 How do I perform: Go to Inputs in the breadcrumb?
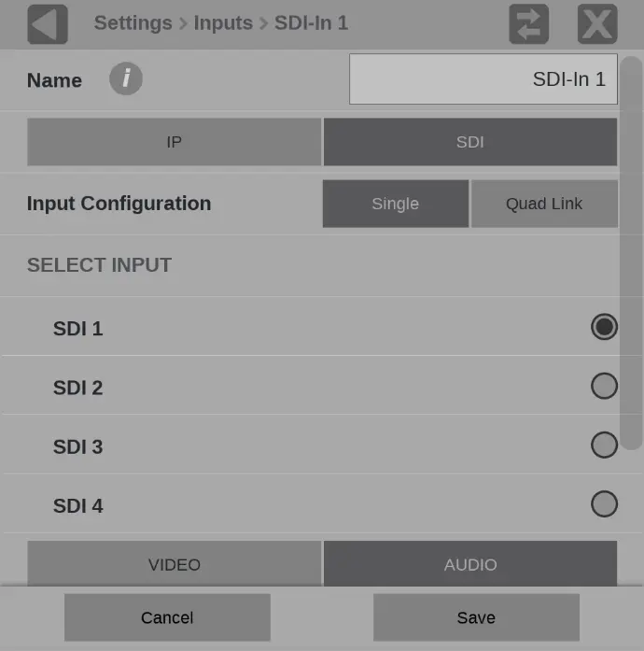tap(223, 22)
